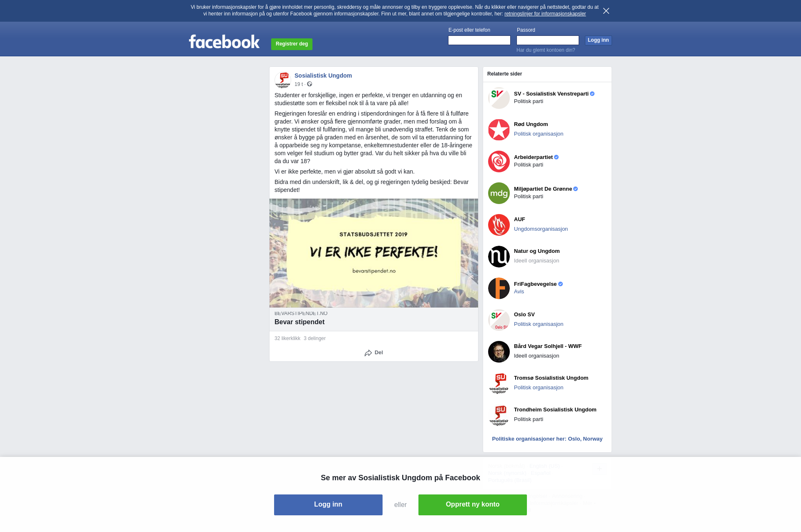This screenshot has height=532, width=801.
Task: Open the Rød Ungdom star icon
Action: click(x=499, y=130)
